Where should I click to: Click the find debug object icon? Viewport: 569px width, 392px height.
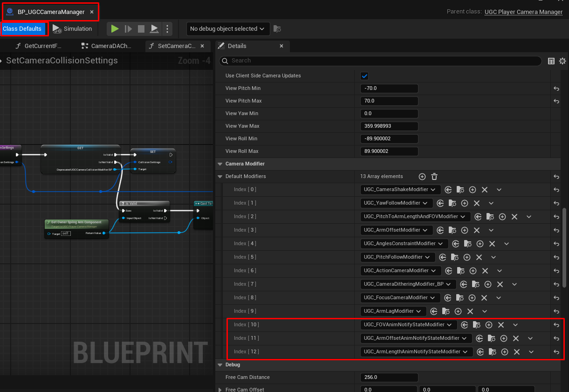[277, 29]
